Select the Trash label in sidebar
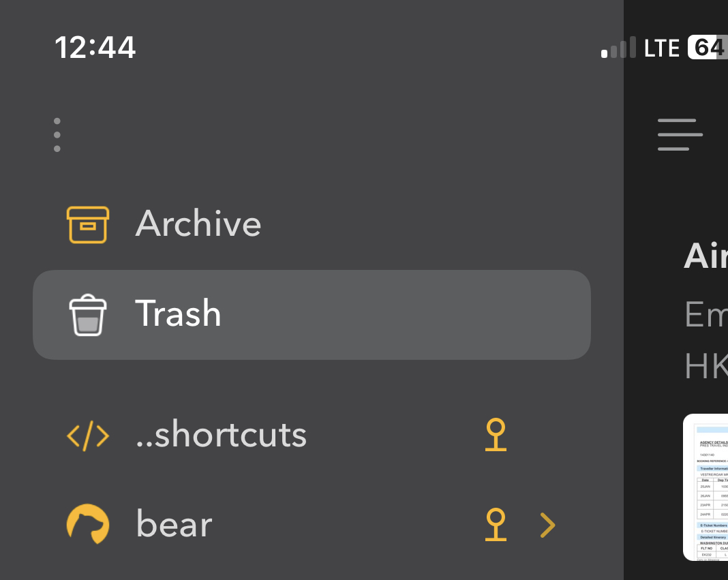The width and height of the screenshot is (728, 580). (179, 314)
